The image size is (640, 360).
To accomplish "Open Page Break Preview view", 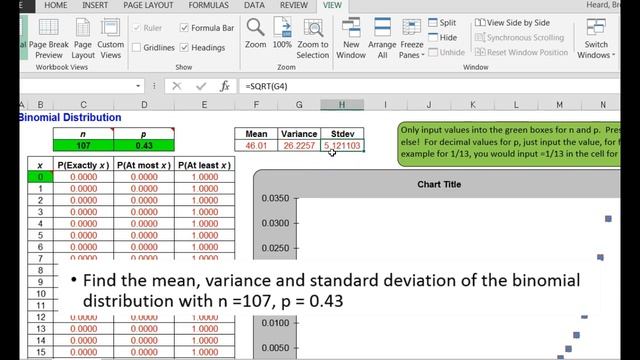I will pos(49,39).
